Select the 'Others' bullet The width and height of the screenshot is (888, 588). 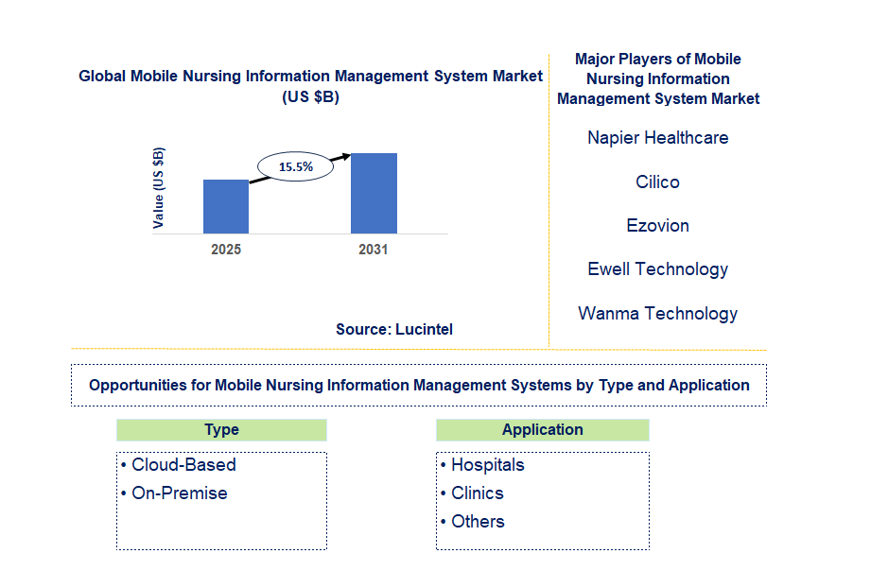click(472, 522)
